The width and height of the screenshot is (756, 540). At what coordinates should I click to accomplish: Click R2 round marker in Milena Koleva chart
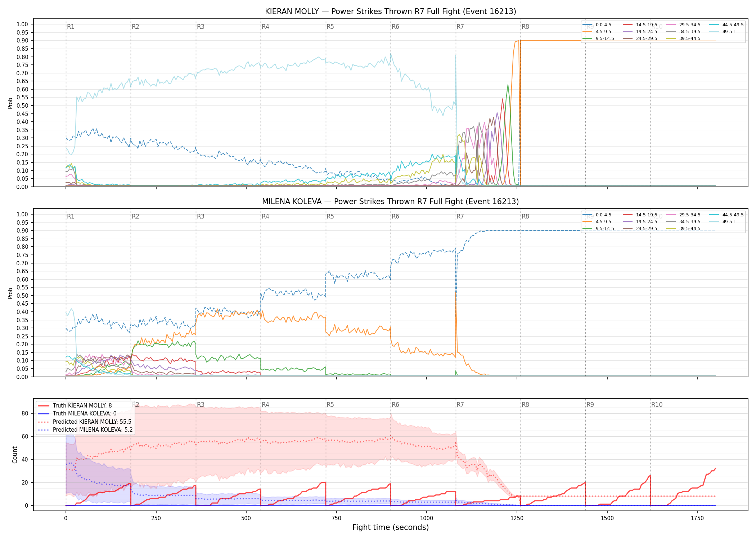pos(135,216)
